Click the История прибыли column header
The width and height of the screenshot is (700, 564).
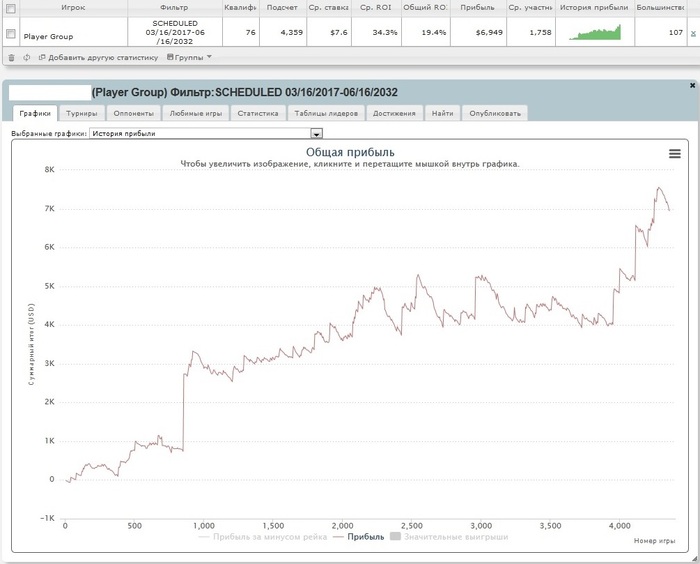594,8
